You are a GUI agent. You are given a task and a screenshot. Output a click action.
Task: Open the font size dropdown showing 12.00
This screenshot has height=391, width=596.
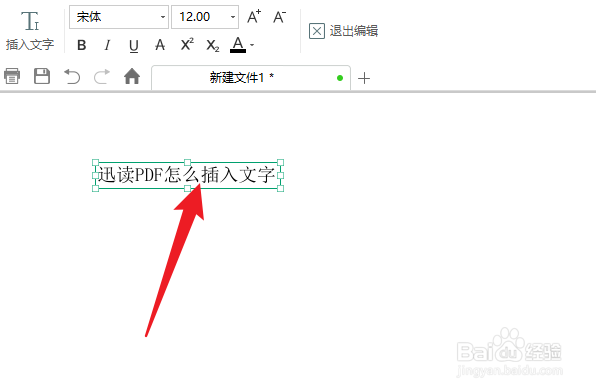click(x=205, y=17)
